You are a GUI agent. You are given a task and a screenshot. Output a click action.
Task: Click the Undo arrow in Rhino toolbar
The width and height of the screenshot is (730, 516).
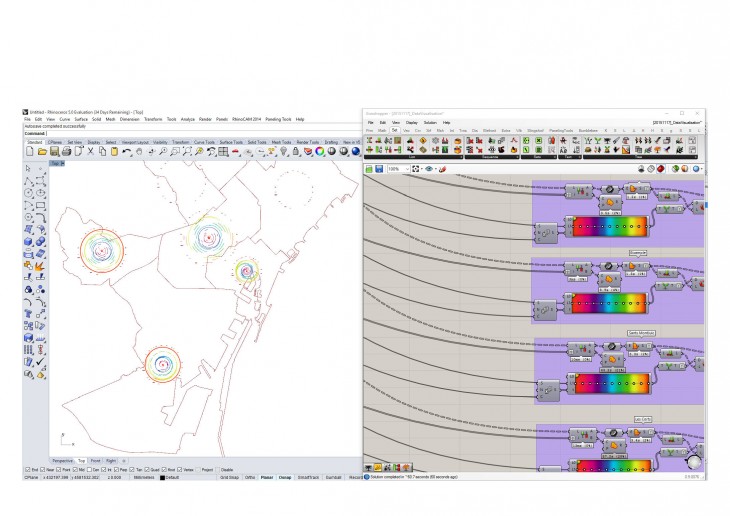[x=127, y=151]
